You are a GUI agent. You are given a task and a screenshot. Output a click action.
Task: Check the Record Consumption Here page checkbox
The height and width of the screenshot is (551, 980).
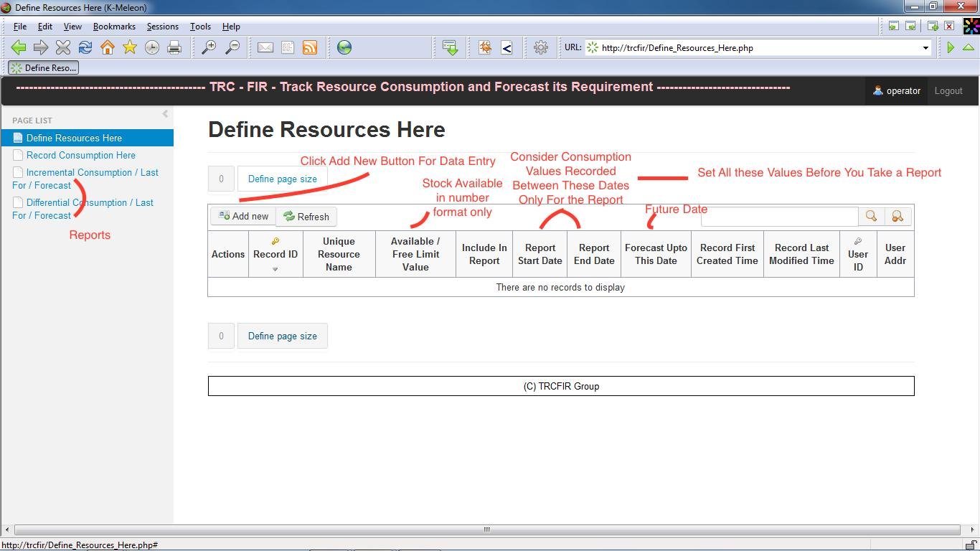(18, 155)
